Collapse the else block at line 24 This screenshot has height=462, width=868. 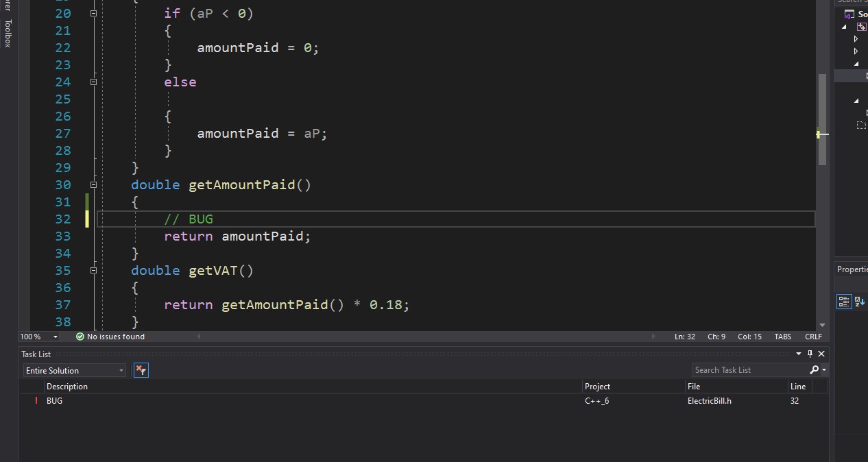point(93,82)
